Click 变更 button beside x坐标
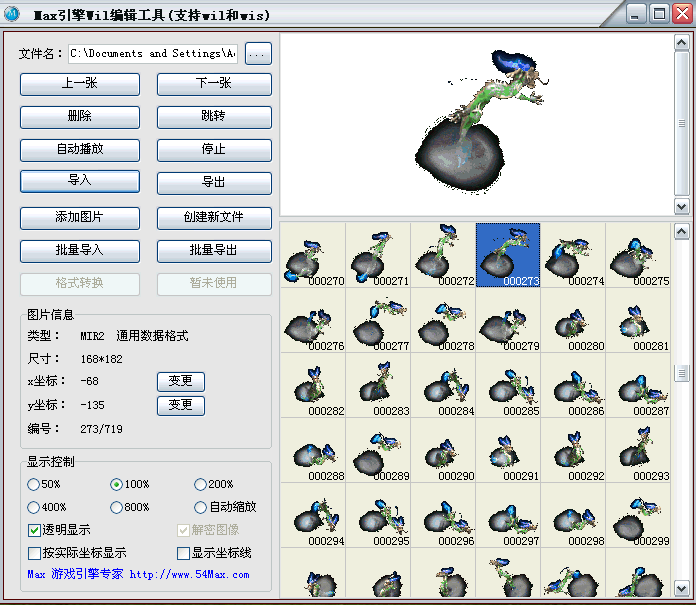 (181, 381)
